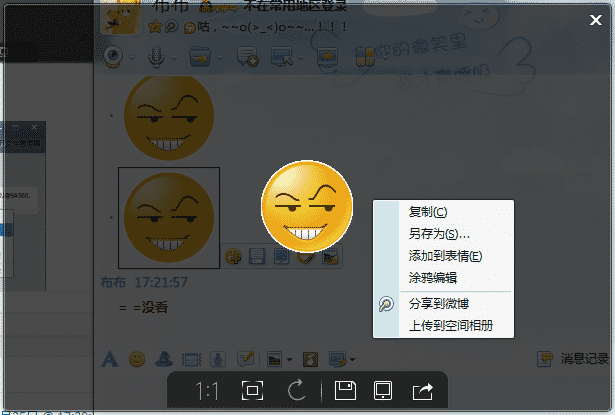Open the screenshot options dropdown arrow
This screenshot has width=615, height=415.
coord(353,359)
